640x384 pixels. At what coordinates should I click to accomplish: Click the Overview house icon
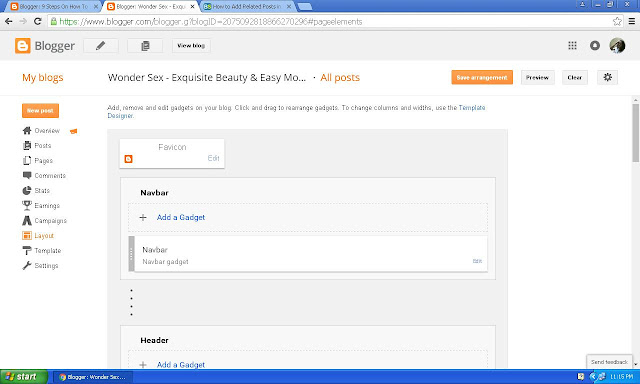pyautogui.click(x=27, y=131)
